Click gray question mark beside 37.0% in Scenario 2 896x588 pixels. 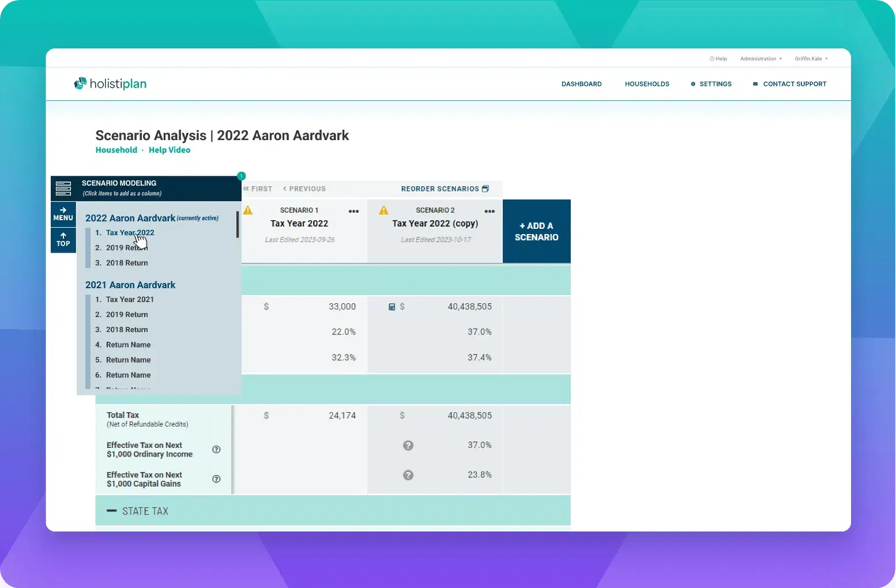pos(408,445)
